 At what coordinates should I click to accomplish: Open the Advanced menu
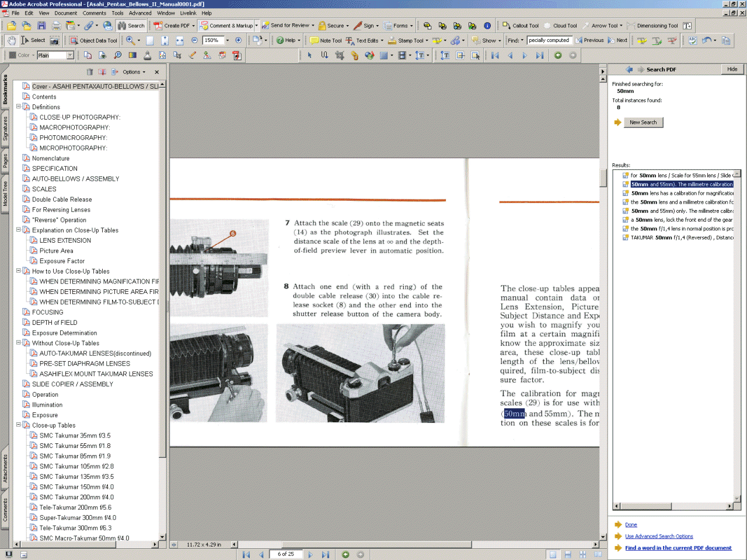click(x=140, y=13)
